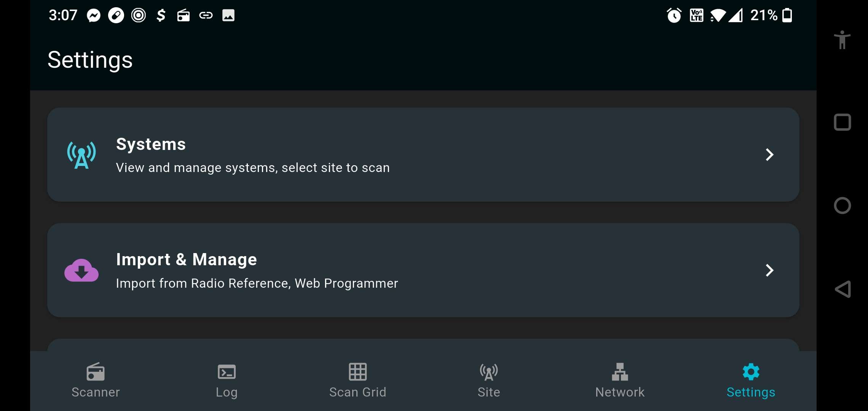Tap the Systems radio tower icon

[81, 155]
